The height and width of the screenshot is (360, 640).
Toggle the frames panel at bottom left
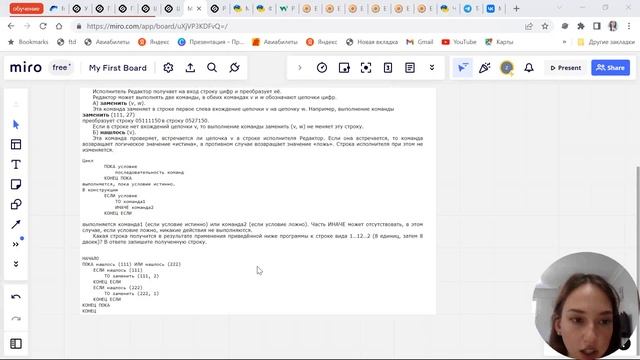click(x=16, y=344)
